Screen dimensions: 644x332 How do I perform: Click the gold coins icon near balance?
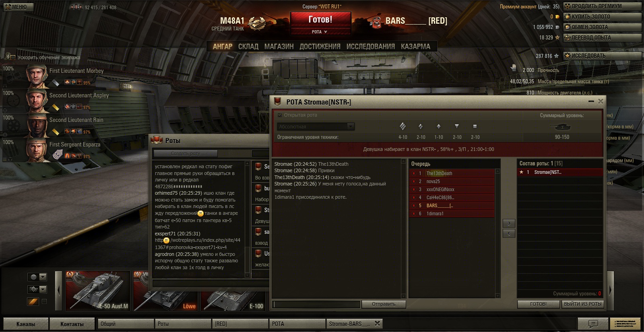click(x=557, y=17)
